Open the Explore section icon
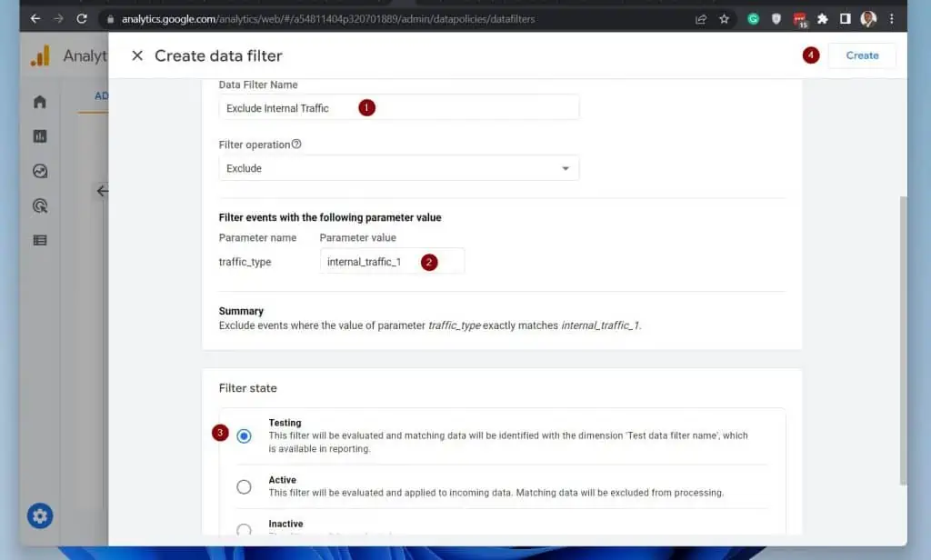 (x=40, y=171)
